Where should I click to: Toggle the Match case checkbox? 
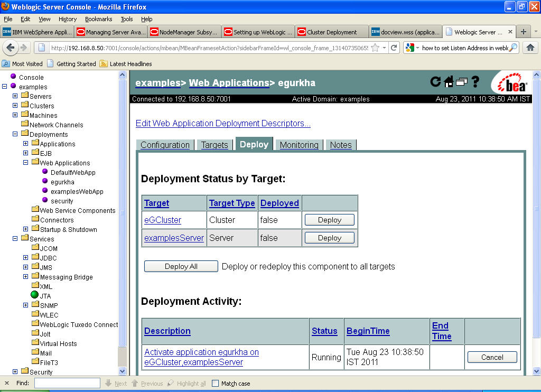tap(216, 384)
